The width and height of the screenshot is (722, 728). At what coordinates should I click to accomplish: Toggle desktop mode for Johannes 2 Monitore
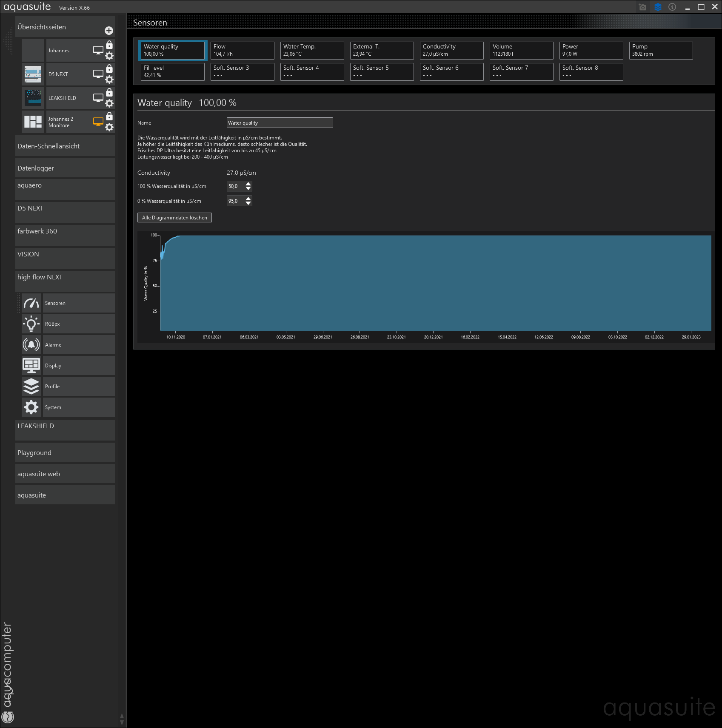pyautogui.click(x=98, y=122)
